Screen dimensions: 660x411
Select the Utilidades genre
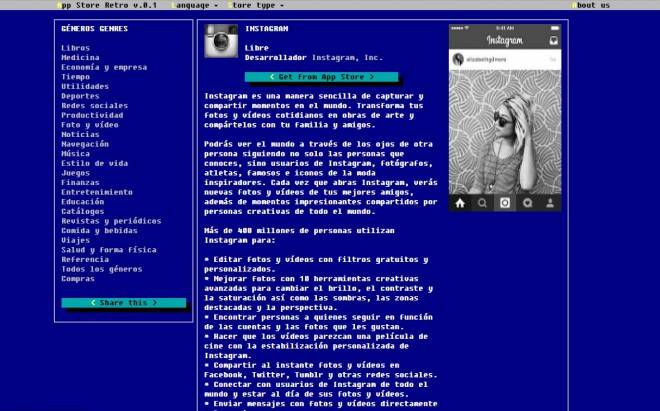point(85,86)
